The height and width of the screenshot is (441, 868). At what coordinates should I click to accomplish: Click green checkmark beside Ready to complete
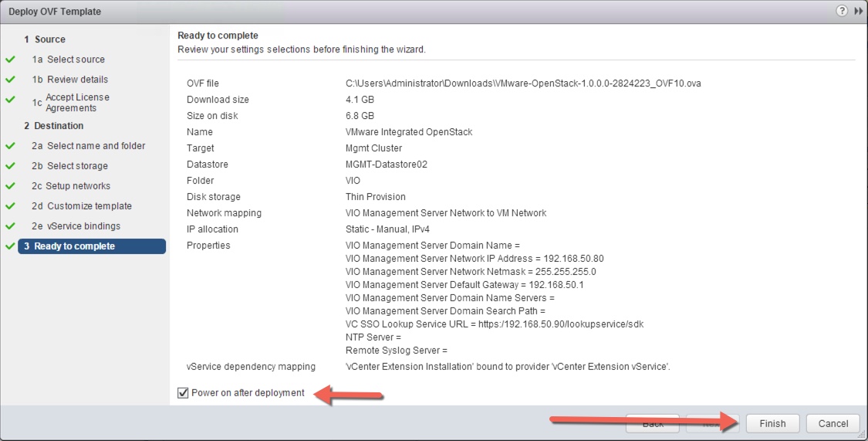click(x=10, y=246)
